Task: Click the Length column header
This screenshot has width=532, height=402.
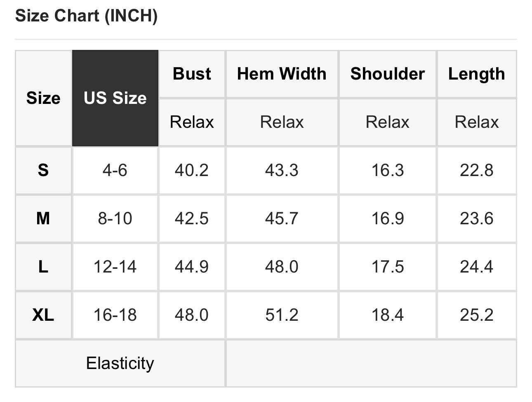Action: tap(476, 74)
